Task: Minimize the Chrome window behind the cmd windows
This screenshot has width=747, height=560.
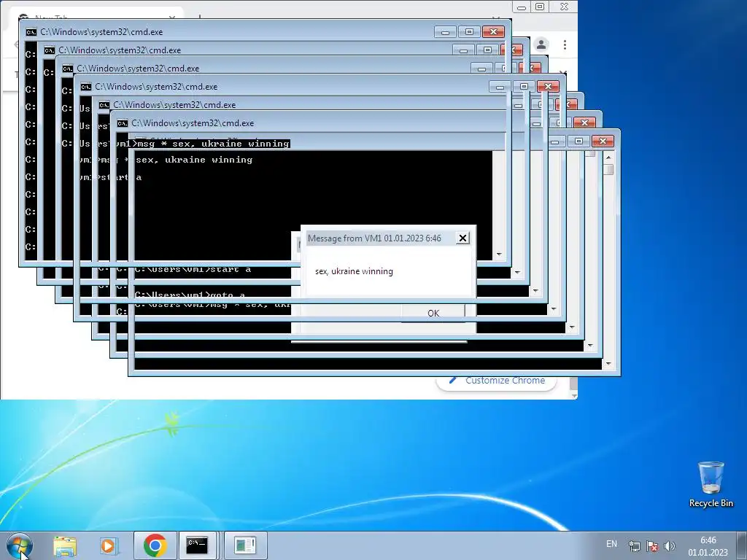Action: (521, 7)
